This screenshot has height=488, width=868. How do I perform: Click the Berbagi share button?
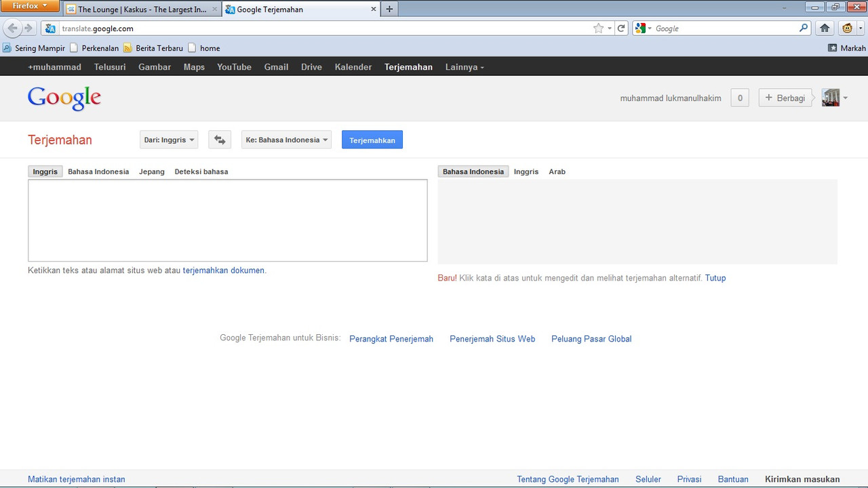point(785,98)
